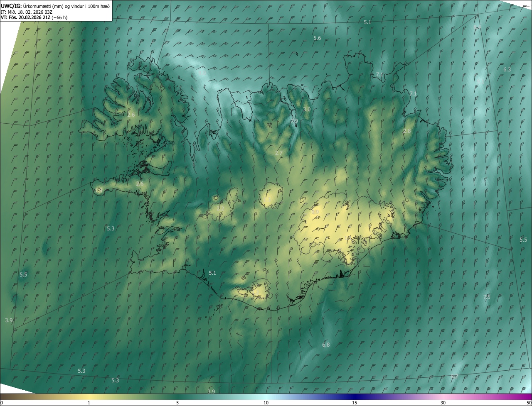Click the 3.0 value label on the map
This screenshot has height=406, width=532.
pos(307,109)
